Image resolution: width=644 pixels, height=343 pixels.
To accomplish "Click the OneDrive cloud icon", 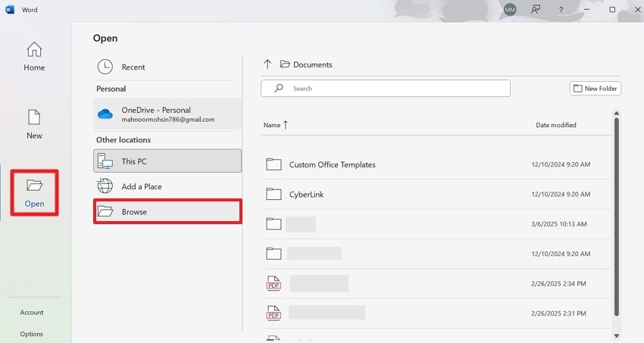I will pos(105,114).
